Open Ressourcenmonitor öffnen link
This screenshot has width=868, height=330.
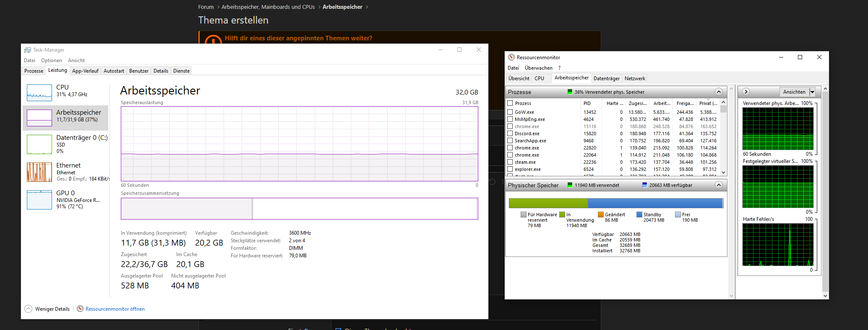click(115, 309)
